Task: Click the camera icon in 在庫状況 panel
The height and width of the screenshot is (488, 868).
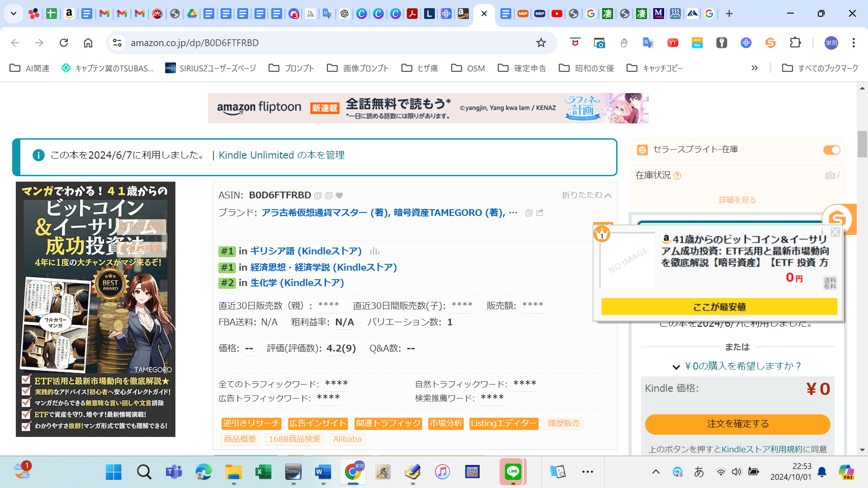Action: (830, 175)
